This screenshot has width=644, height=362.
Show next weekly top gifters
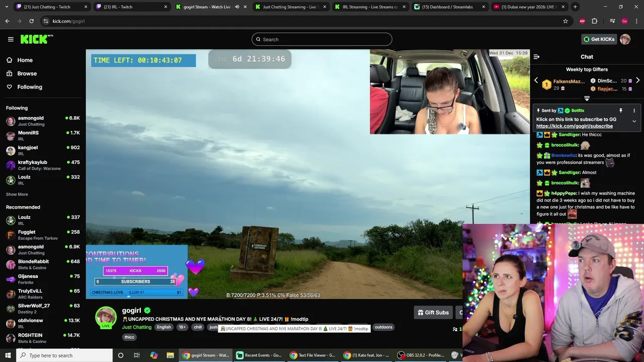(637, 80)
